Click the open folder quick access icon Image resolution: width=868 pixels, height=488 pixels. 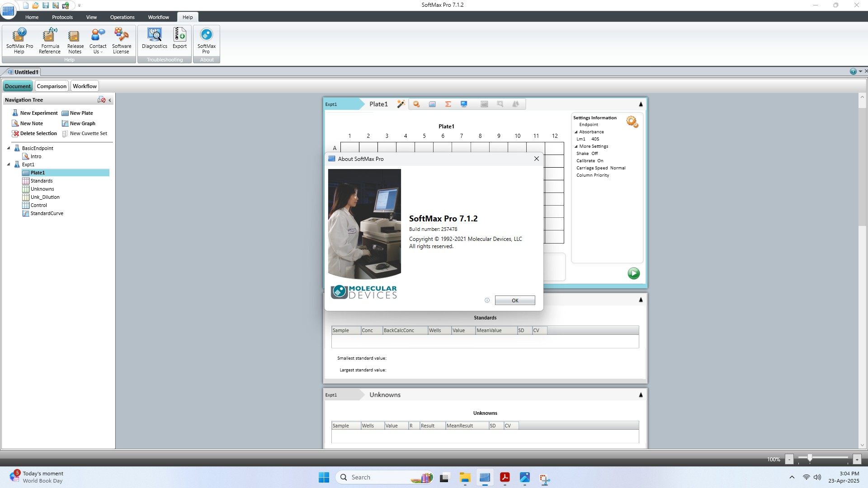coord(35,5)
